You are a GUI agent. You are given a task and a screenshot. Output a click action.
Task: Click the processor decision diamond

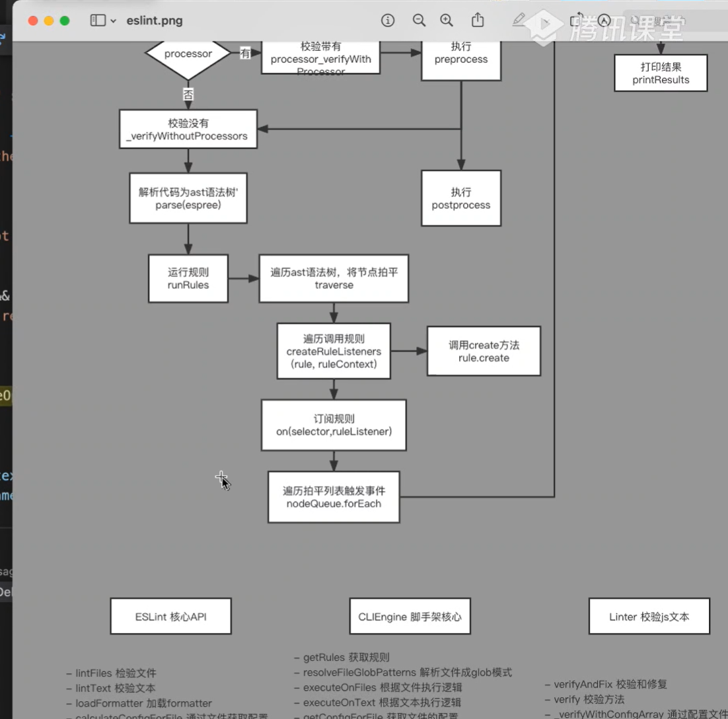coord(188,54)
